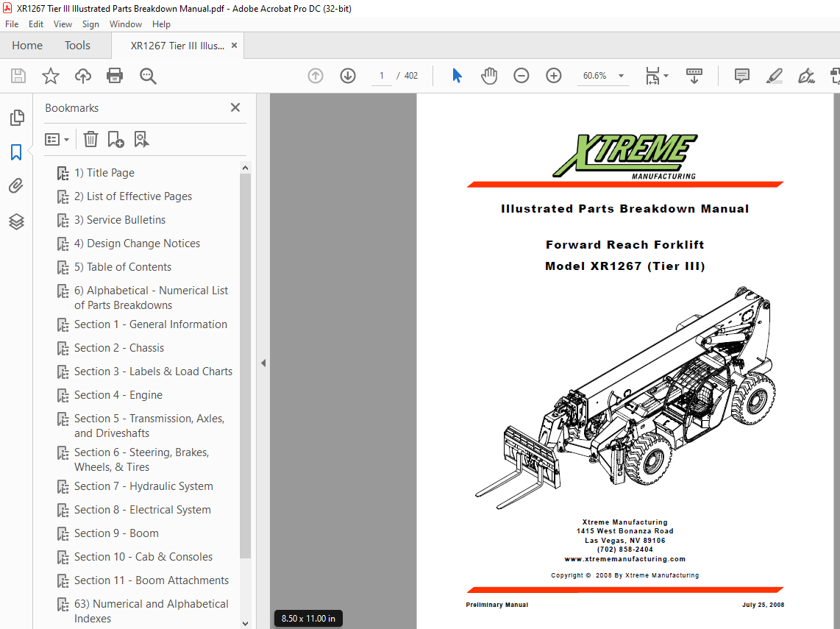Click the Save file icon
840x629 pixels.
18,76
